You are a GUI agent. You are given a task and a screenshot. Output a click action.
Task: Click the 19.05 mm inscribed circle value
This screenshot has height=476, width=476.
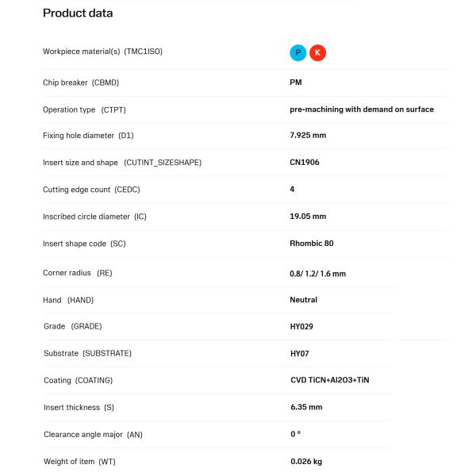coord(308,216)
